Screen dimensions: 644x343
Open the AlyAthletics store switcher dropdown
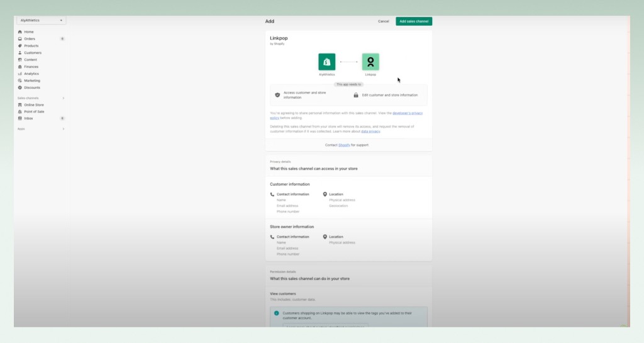tap(41, 20)
